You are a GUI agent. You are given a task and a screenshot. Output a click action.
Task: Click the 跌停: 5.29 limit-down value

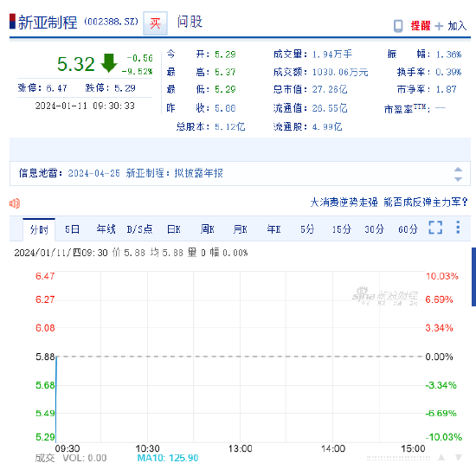click(110, 88)
